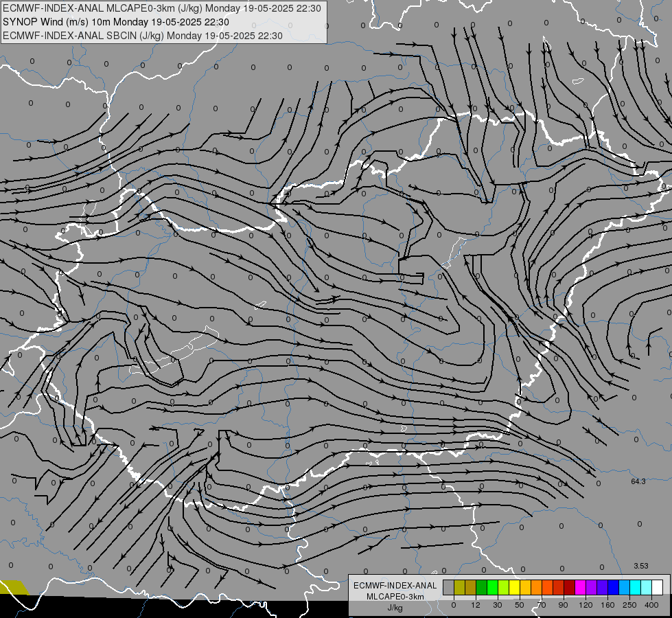Pick the lime yellow-green legend swatch
This screenshot has width=672, height=618.
click(x=504, y=587)
